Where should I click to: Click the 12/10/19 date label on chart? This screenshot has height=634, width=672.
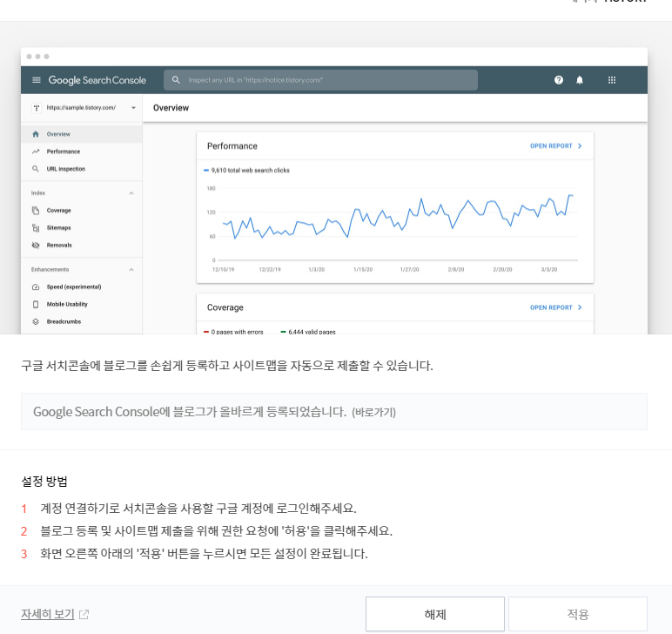click(x=224, y=270)
